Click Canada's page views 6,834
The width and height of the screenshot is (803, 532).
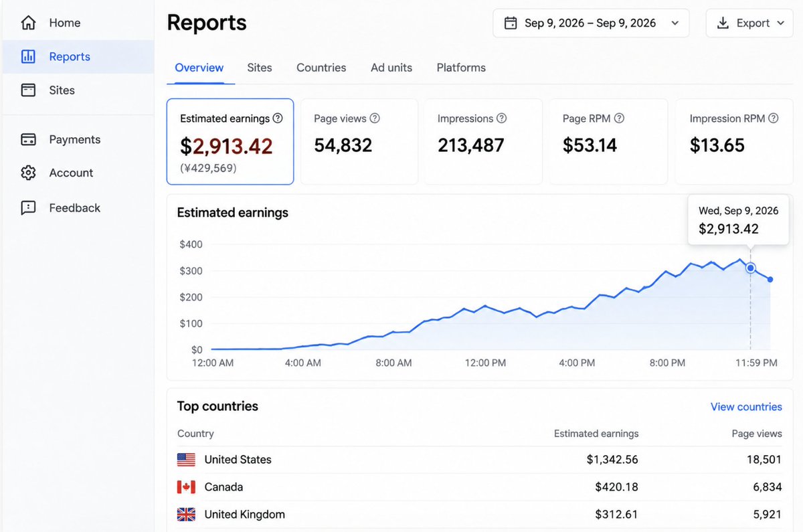click(x=768, y=487)
